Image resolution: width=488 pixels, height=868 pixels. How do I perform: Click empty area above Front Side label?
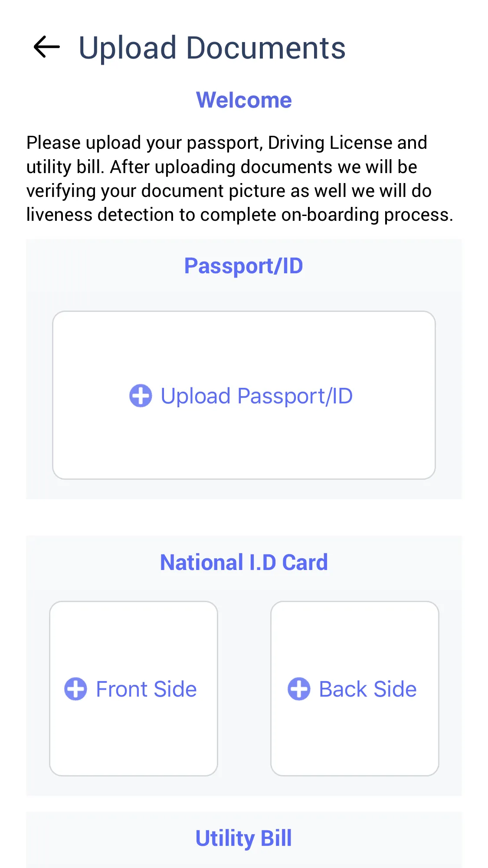click(x=134, y=638)
